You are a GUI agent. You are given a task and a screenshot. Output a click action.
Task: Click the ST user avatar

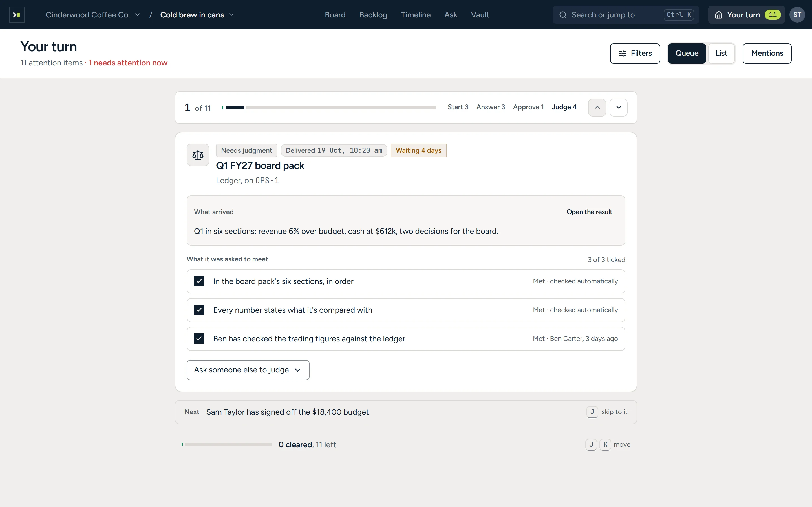(797, 15)
